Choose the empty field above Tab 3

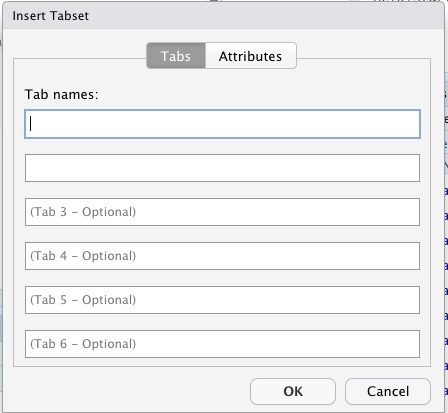(x=222, y=168)
